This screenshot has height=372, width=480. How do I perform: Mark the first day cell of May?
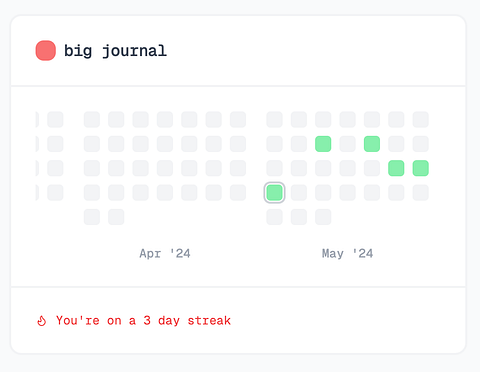click(274, 120)
